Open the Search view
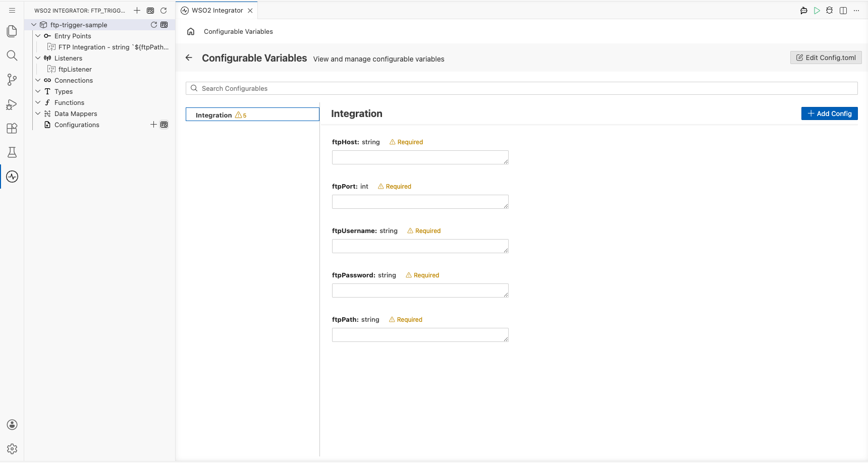868x463 pixels. pos(12,55)
